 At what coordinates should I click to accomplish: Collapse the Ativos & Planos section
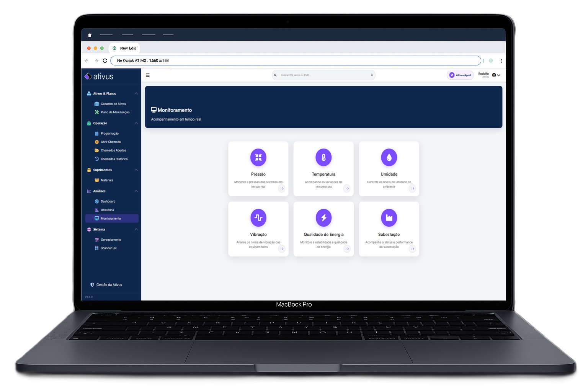tap(136, 93)
